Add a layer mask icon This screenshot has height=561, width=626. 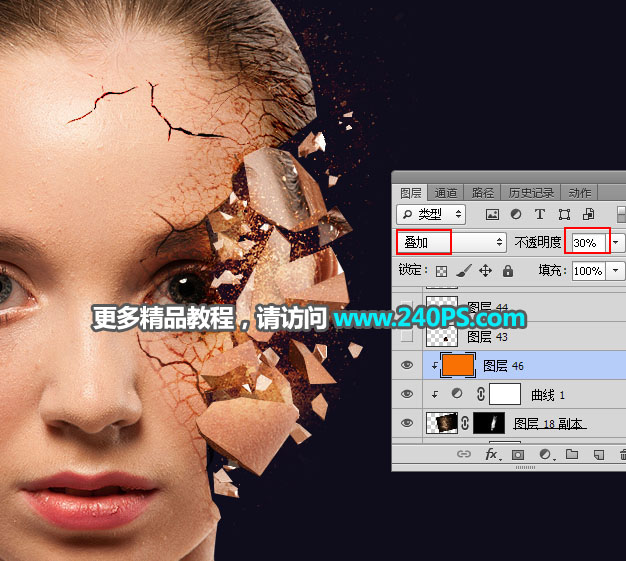point(518,454)
